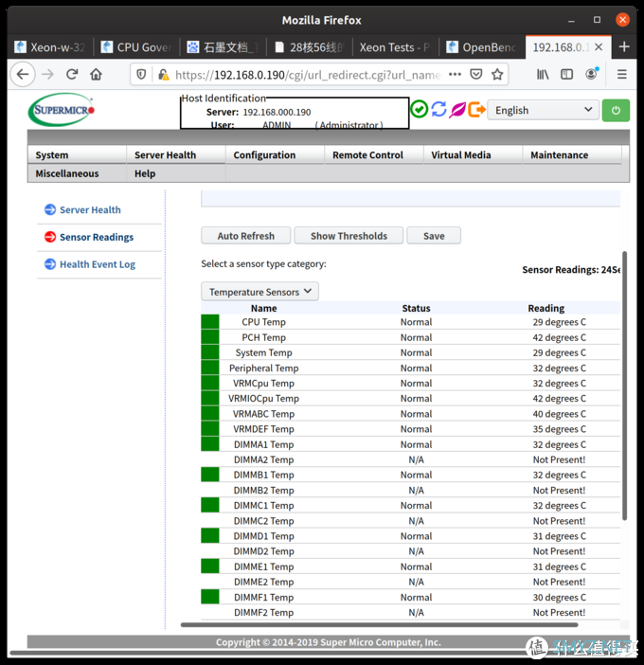Expand the Temperature Sensors category dropdown
The image size is (644, 665).
(259, 292)
